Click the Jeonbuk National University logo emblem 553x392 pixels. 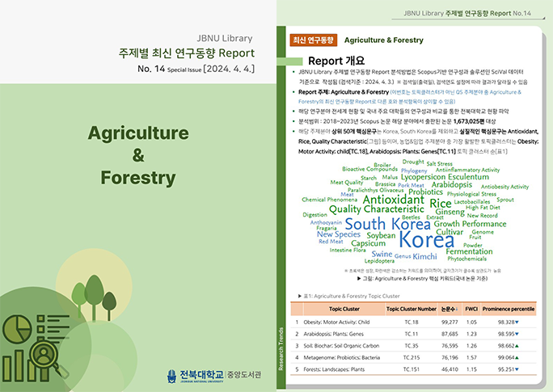[x=171, y=376]
